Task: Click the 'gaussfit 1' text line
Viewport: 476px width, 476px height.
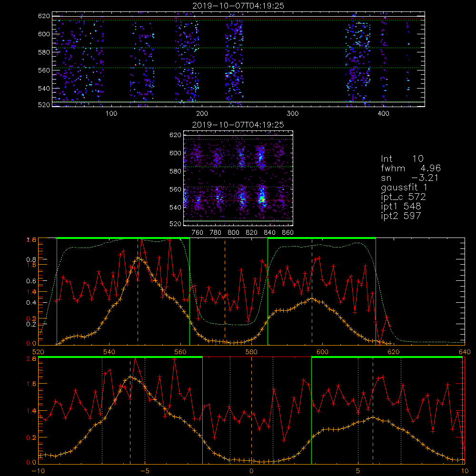Action: click(x=404, y=188)
